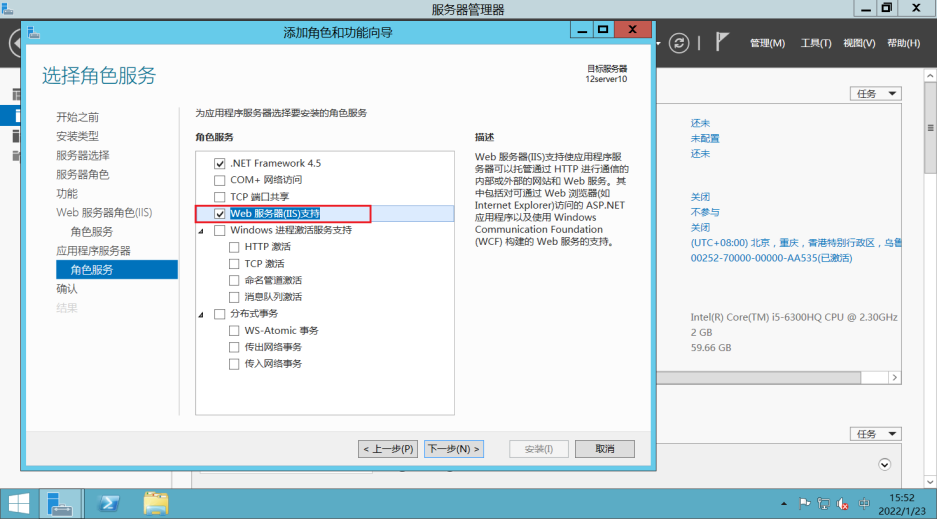
Task: Click the input method tray icon
Action: [863, 504]
